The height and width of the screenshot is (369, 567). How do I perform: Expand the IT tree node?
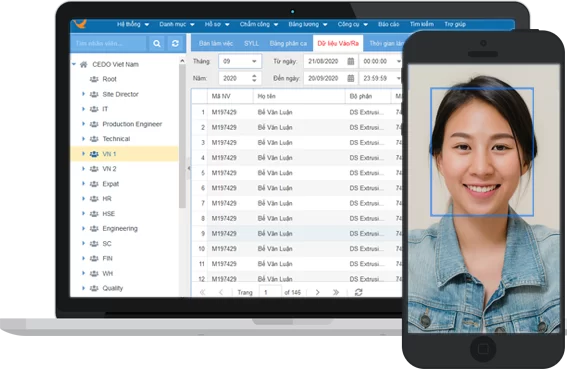[83, 109]
